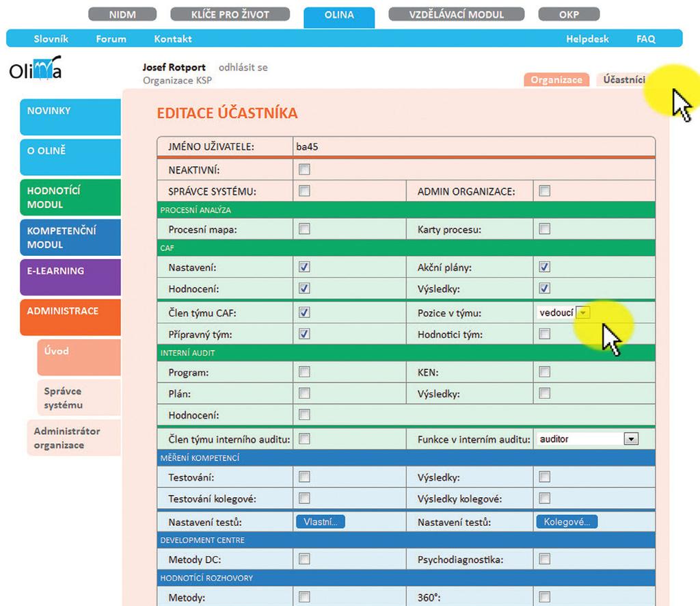700x606 pixels.
Task: Click the Olina logo
Action: click(x=36, y=68)
